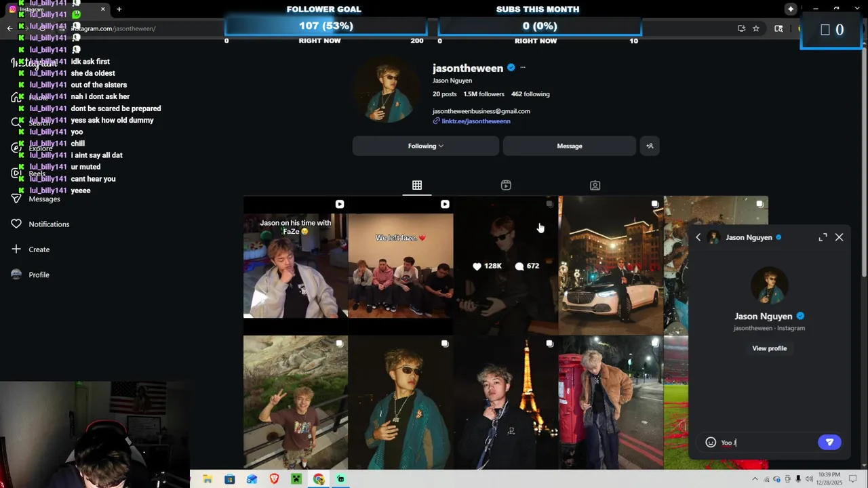Click View profile in the chat popup
The image size is (868, 488).
pyautogui.click(x=769, y=348)
